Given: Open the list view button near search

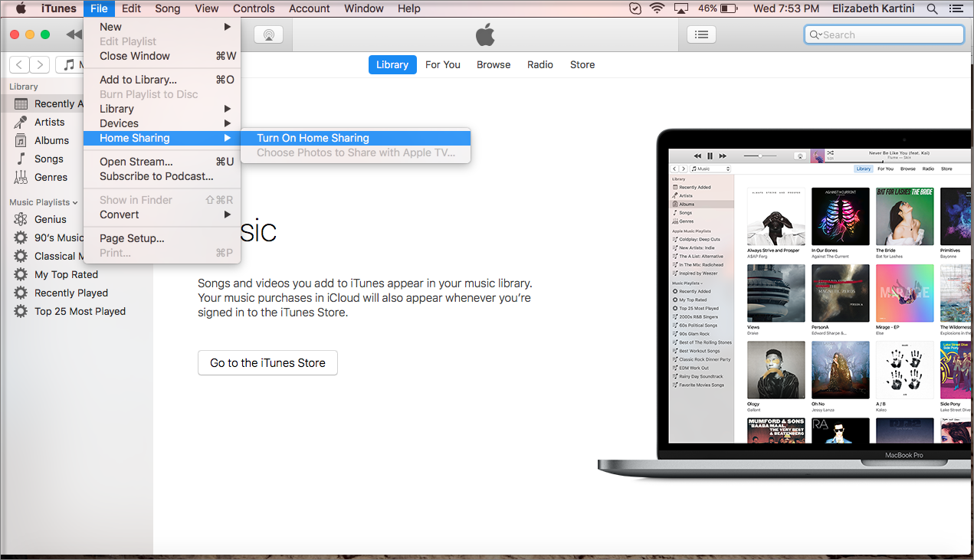Looking at the screenshot, I should [x=701, y=34].
